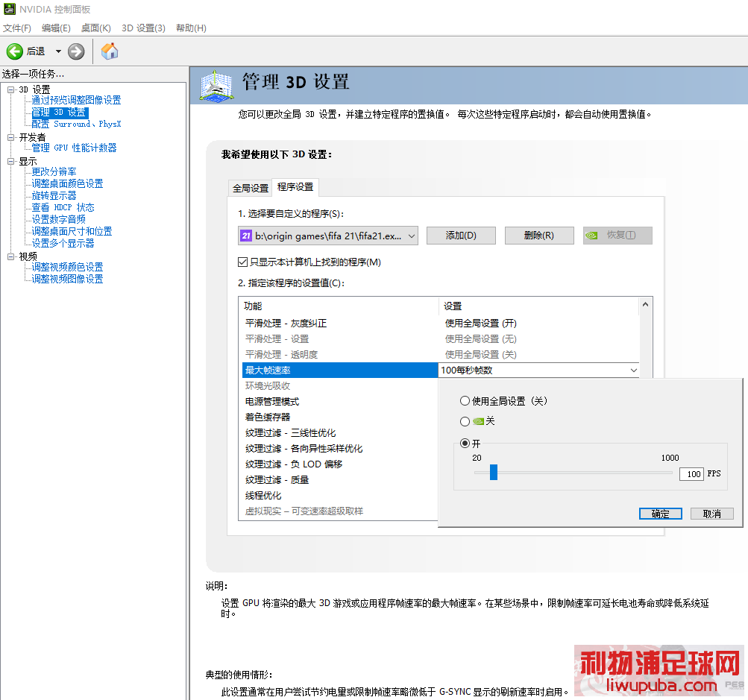
Task: Select the 纹理过滤 - 三线性优化 row
Action: [x=340, y=433]
